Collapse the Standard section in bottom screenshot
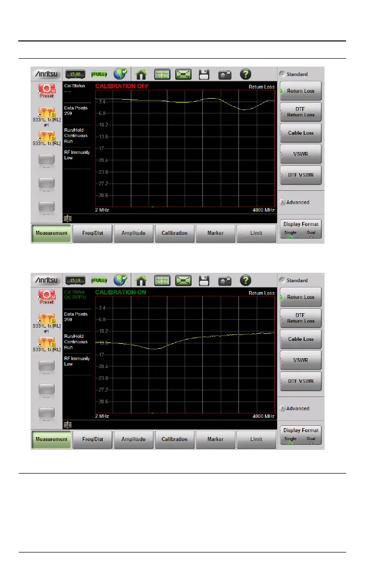This screenshot has height=588, width=391. point(293,280)
